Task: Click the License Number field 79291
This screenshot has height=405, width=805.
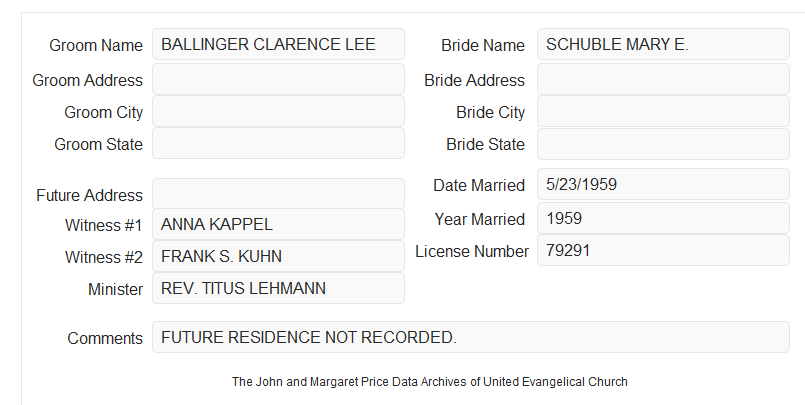Action: click(x=663, y=250)
